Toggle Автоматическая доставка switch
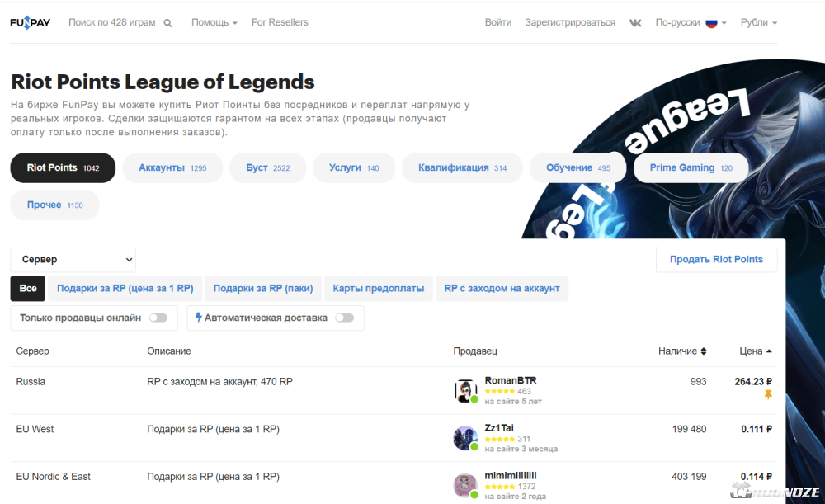This screenshot has width=825, height=504. tap(345, 318)
